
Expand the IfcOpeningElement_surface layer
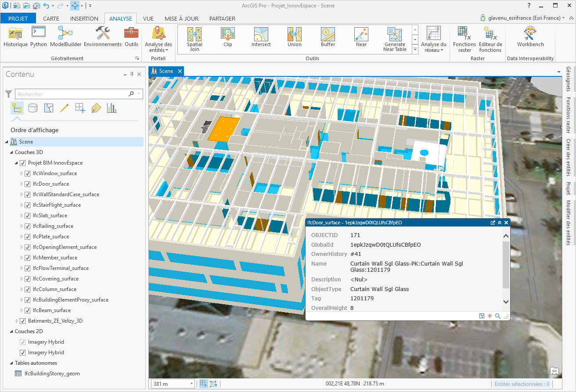click(x=22, y=247)
